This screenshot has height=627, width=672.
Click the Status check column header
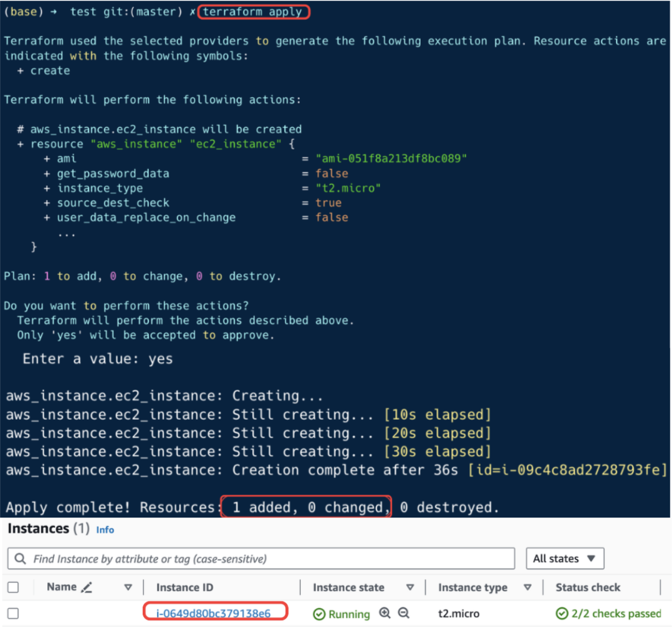pos(588,587)
